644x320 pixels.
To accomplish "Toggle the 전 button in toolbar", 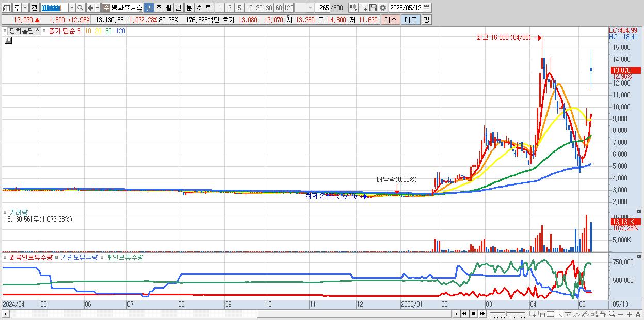I will (34, 8).
